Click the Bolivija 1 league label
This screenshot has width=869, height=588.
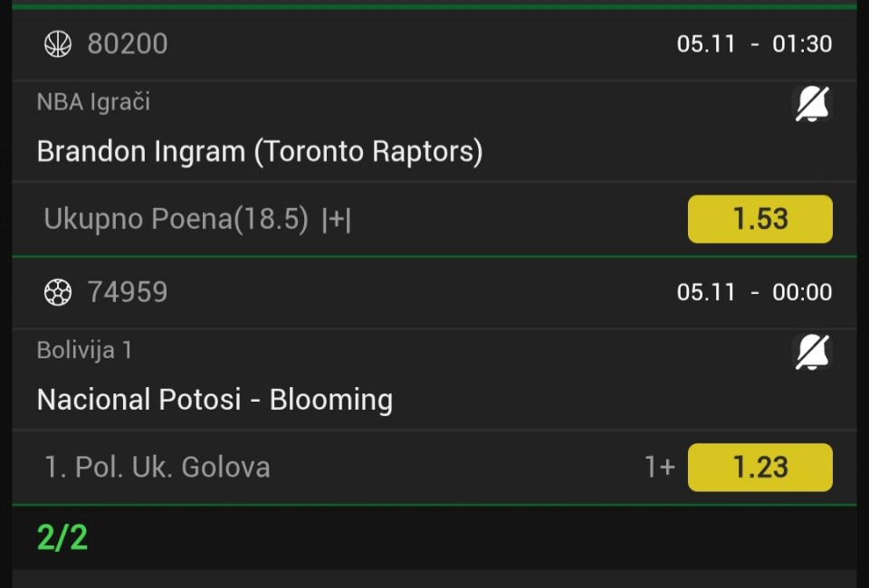click(x=84, y=350)
